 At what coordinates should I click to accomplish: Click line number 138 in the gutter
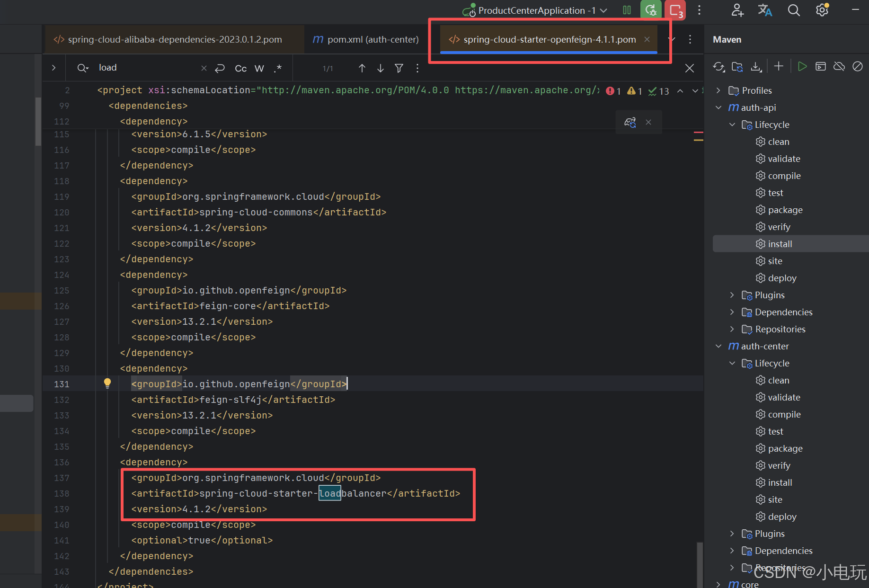(x=62, y=493)
